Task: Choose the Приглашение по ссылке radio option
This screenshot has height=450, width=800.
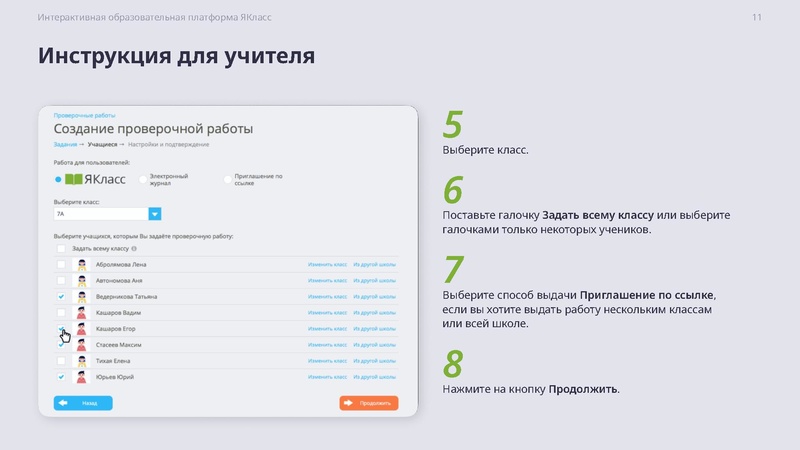Action: pos(228,179)
